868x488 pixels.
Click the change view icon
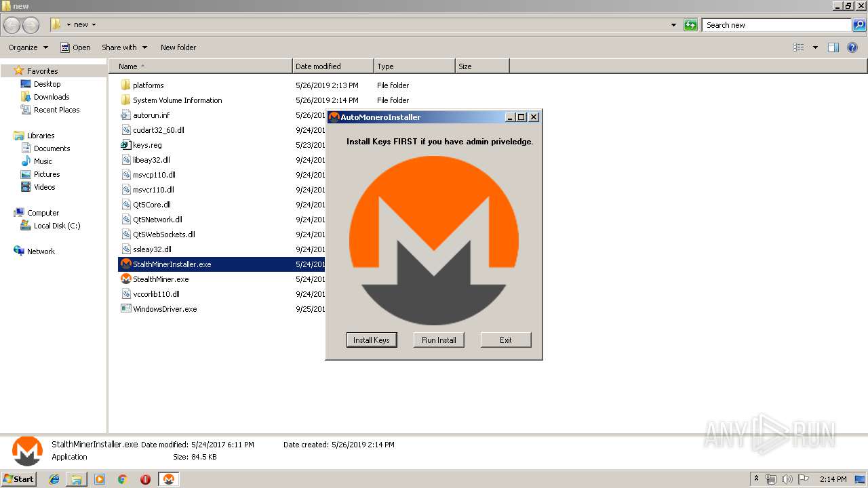click(x=799, y=47)
